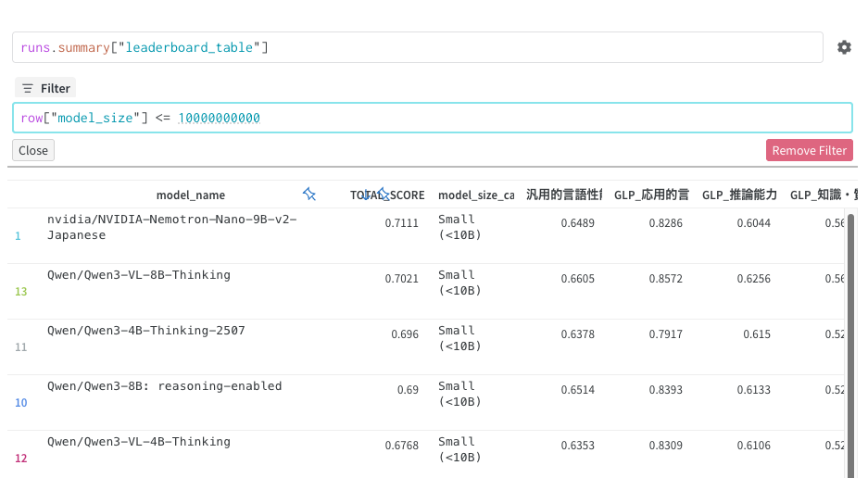Click nvidia/NVIDIA-Nemotron-Nano-9B-v2-Japanese model name
The height and width of the screenshot is (478, 868).
[172, 227]
